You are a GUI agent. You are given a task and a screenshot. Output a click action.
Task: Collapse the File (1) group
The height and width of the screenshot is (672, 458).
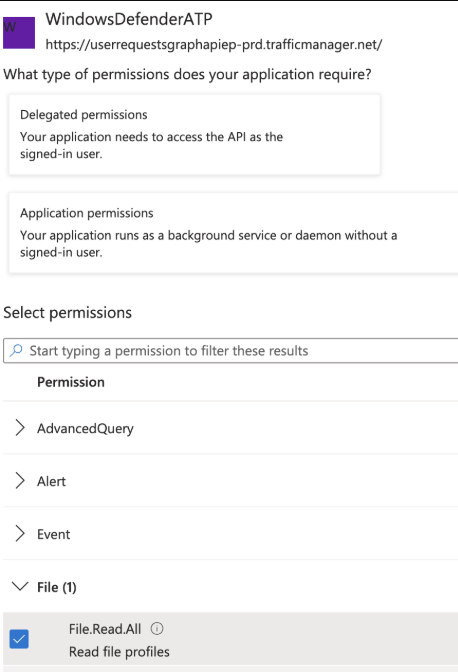20,586
